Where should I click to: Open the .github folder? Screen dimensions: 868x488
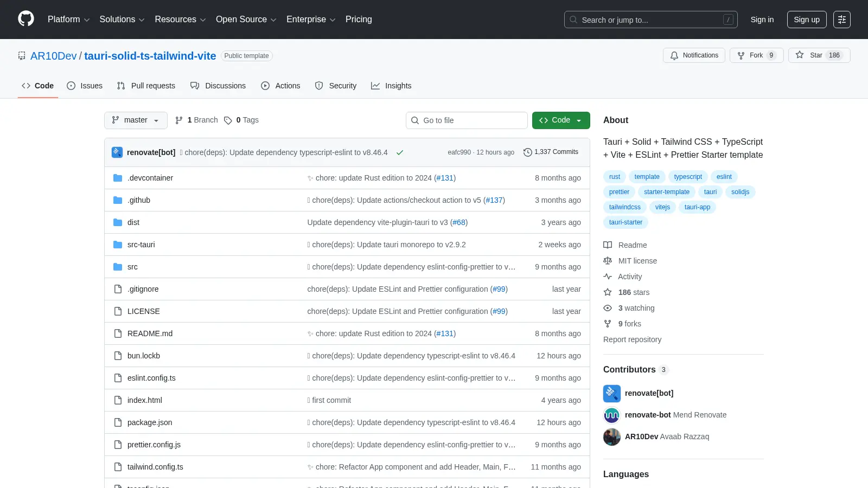pyautogui.click(x=139, y=200)
